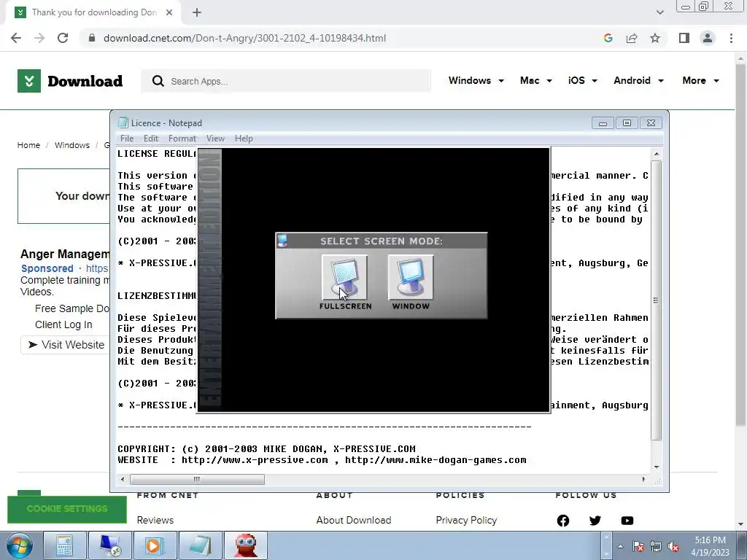Click the Windows breadcrumb link
Image resolution: width=747 pixels, height=560 pixels.
[72, 145]
